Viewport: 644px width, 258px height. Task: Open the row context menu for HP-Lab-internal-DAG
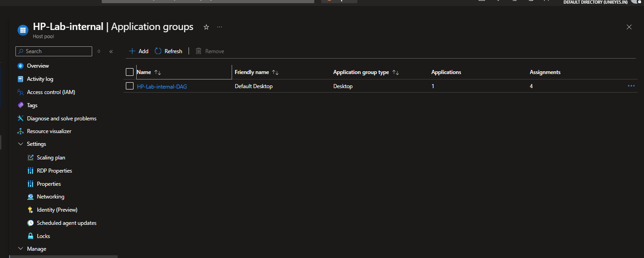tap(631, 86)
